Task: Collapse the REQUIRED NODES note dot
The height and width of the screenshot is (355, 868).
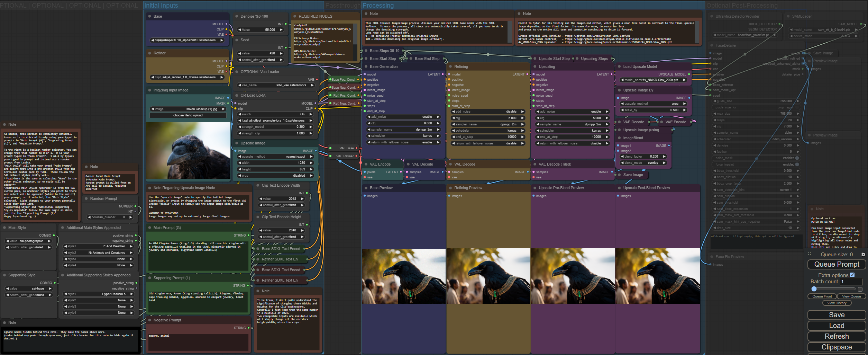Action: tap(295, 16)
